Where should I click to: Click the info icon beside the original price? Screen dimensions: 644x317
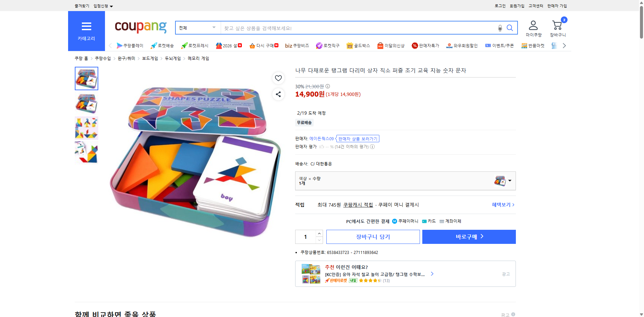[x=327, y=86]
